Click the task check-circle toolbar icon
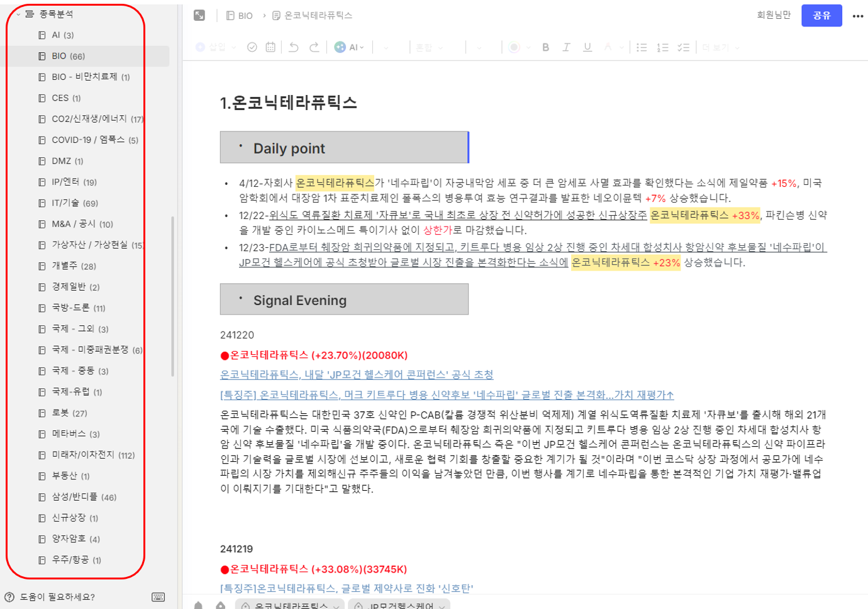Screen dimensions: 868x609 pos(252,47)
